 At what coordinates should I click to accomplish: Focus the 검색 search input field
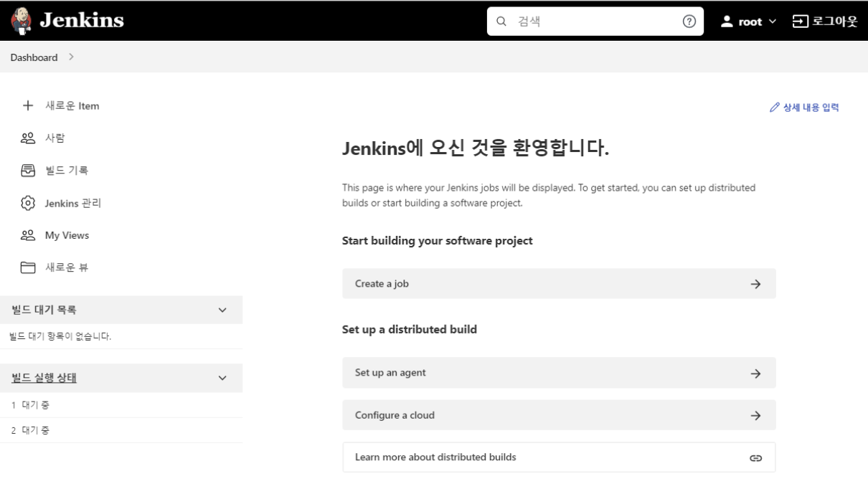[595, 22]
